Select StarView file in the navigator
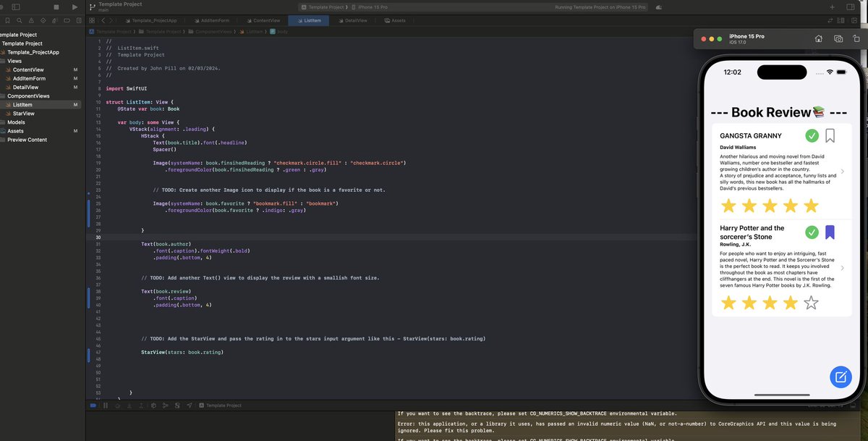This screenshot has width=868, height=441. pyautogui.click(x=23, y=114)
